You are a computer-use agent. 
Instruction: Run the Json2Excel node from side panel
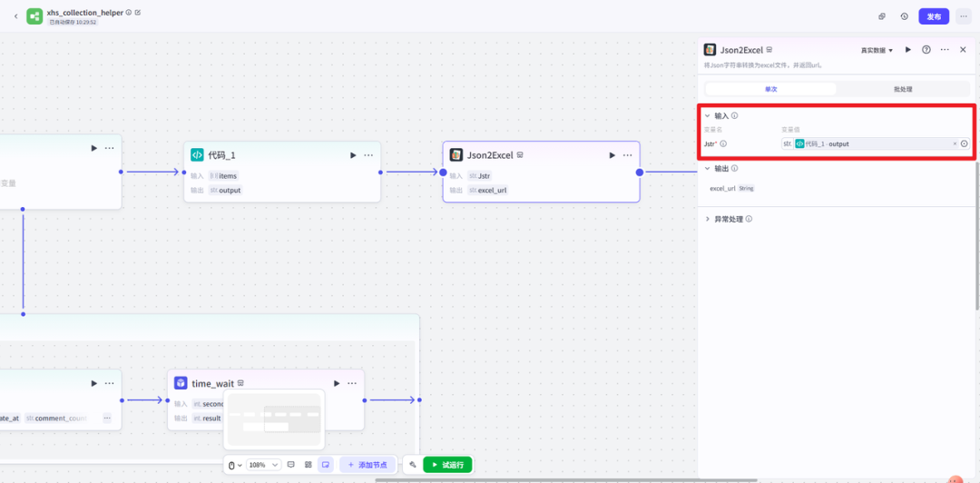pyautogui.click(x=908, y=50)
